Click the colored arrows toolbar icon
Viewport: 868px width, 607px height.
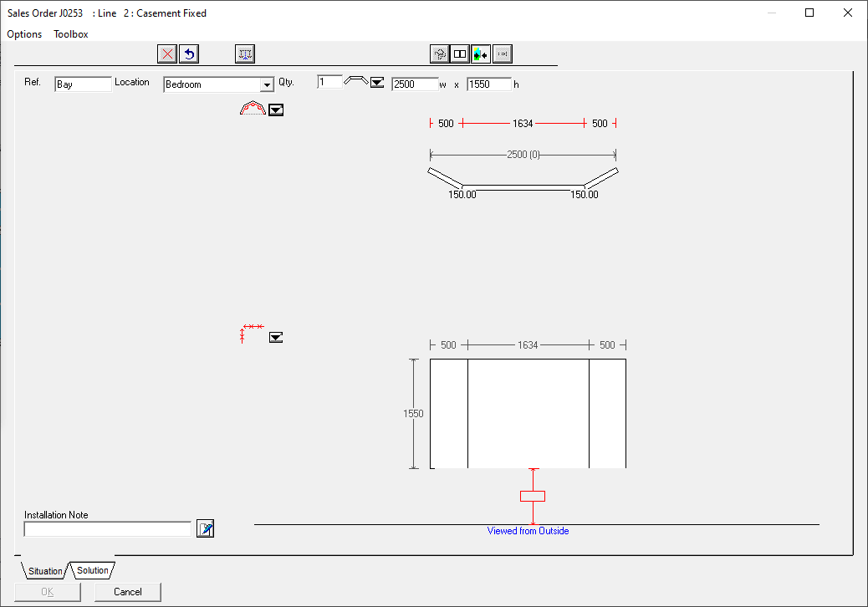481,54
